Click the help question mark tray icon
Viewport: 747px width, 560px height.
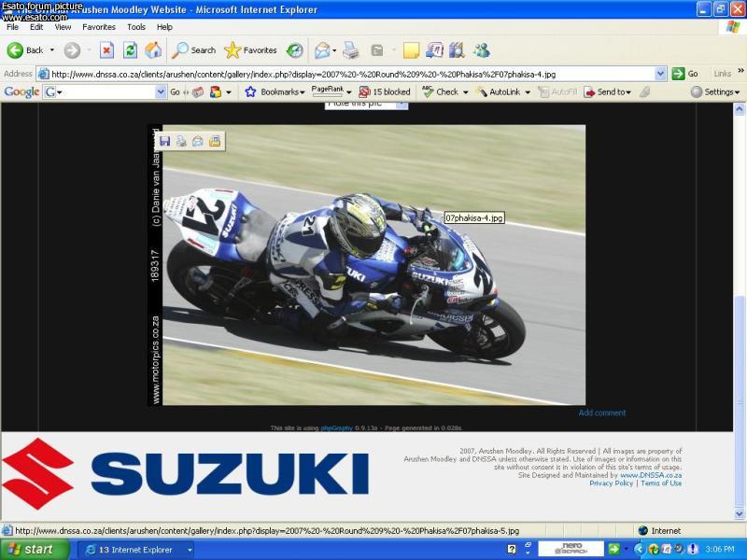point(512,549)
